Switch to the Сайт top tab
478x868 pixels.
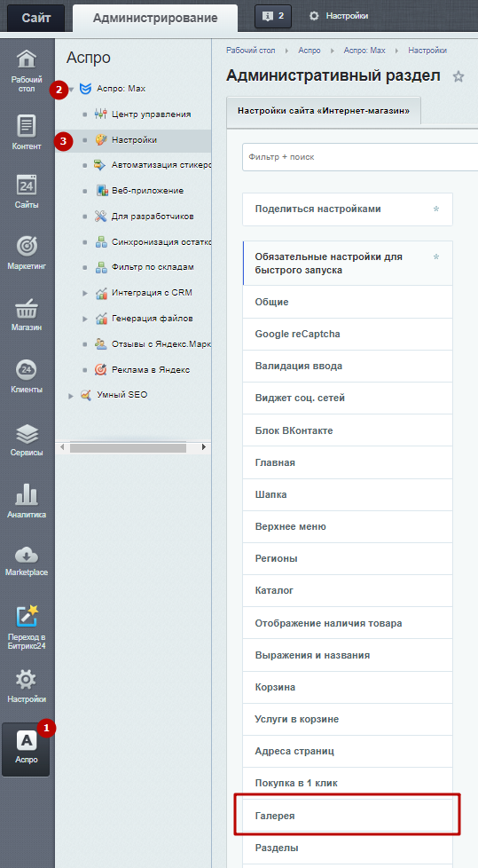click(36, 18)
